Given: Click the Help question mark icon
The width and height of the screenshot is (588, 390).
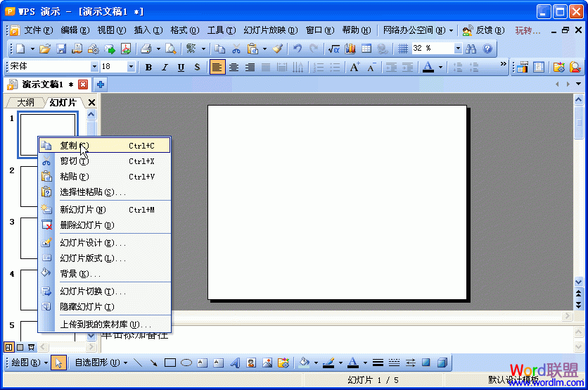Looking at the screenshot, I should [x=487, y=49].
